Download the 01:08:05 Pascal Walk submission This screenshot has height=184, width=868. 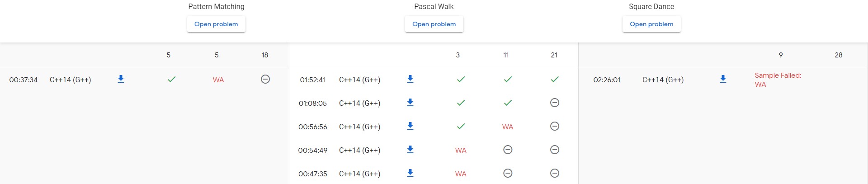click(x=410, y=103)
